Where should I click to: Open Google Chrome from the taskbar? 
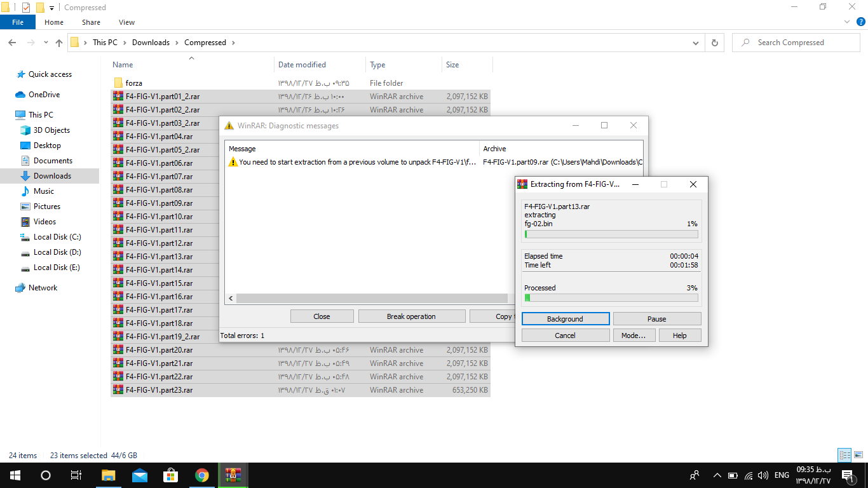(x=202, y=475)
